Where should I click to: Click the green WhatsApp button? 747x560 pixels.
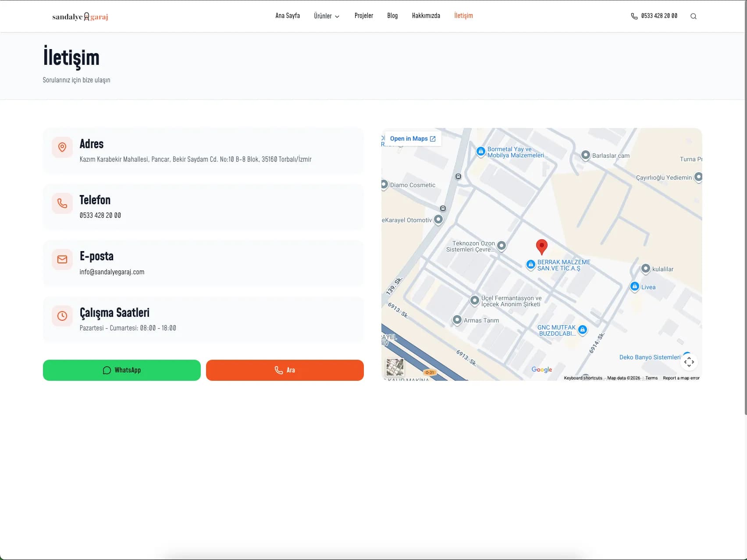click(x=122, y=370)
